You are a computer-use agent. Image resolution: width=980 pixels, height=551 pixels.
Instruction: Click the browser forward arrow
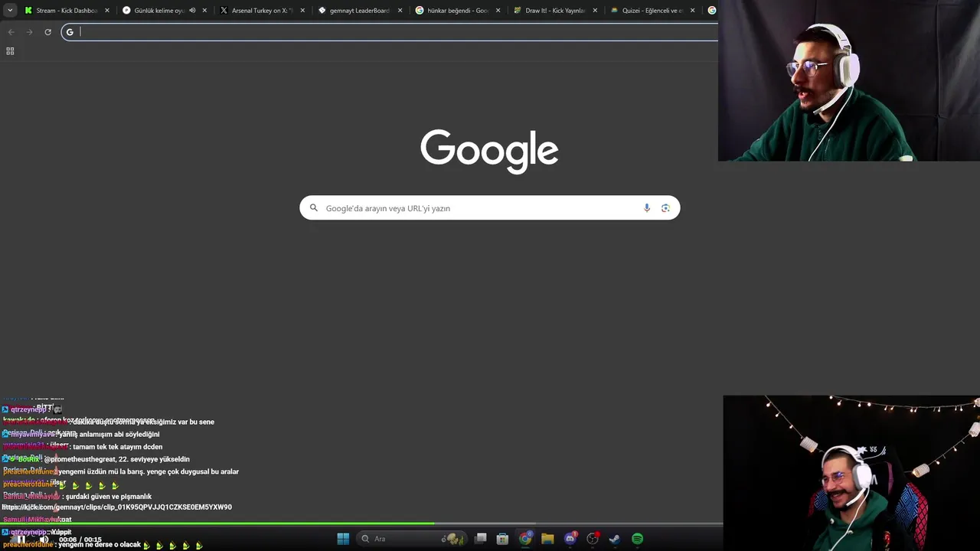[x=29, y=31]
